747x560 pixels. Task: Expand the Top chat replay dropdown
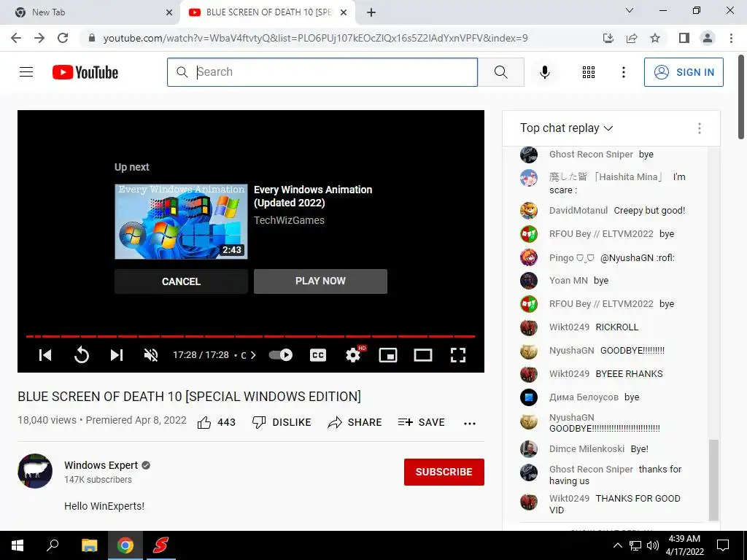[x=566, y=128]
